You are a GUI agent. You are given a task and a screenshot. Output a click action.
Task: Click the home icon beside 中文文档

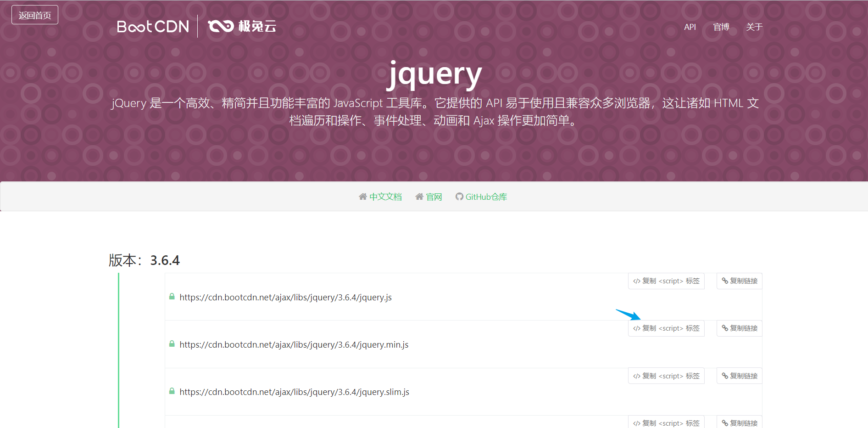pyautogui.click(x=363, y=197)
